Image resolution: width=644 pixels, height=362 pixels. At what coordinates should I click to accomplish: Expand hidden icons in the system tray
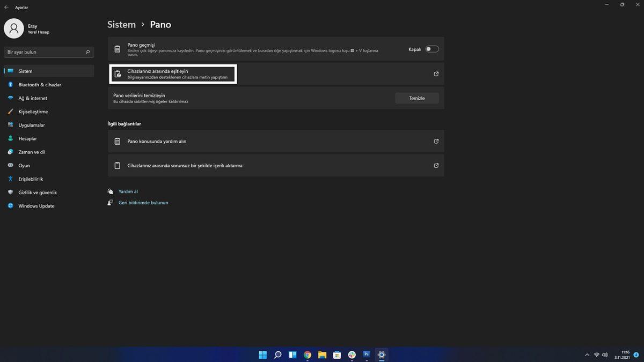pos(587,354)
